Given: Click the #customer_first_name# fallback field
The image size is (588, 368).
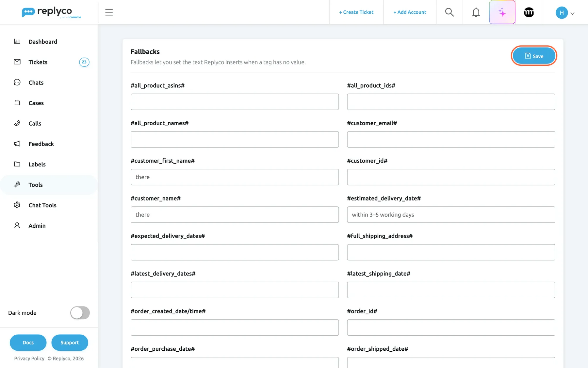Looking at the screenshot, I should [235, 177].
